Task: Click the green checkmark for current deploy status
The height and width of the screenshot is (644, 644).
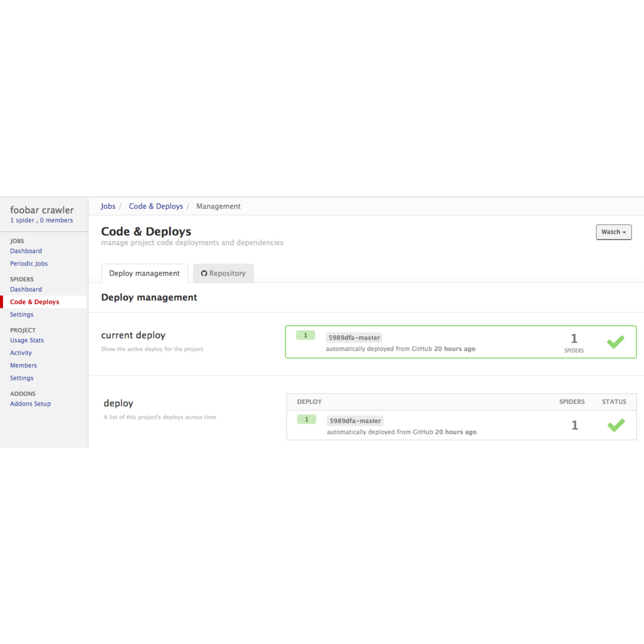Action: (615, 342)
